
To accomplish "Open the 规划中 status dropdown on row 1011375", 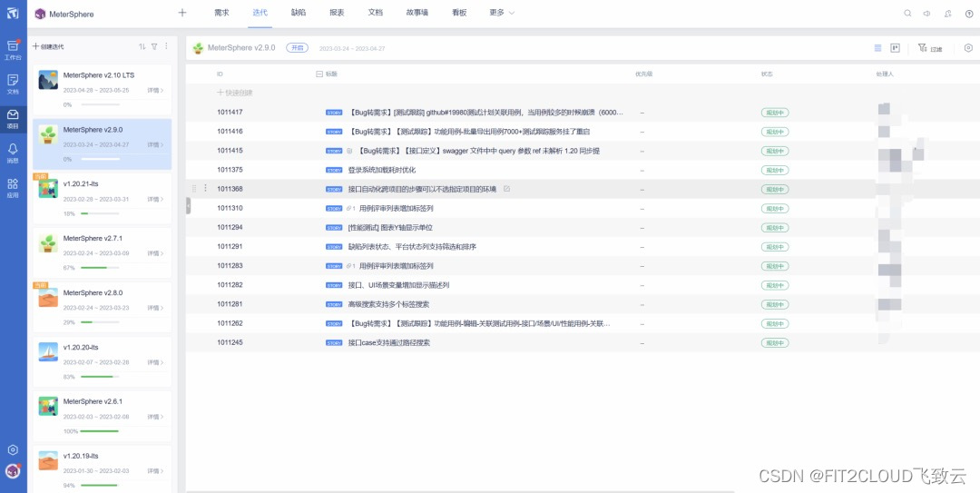I will [x=775, y=170].
